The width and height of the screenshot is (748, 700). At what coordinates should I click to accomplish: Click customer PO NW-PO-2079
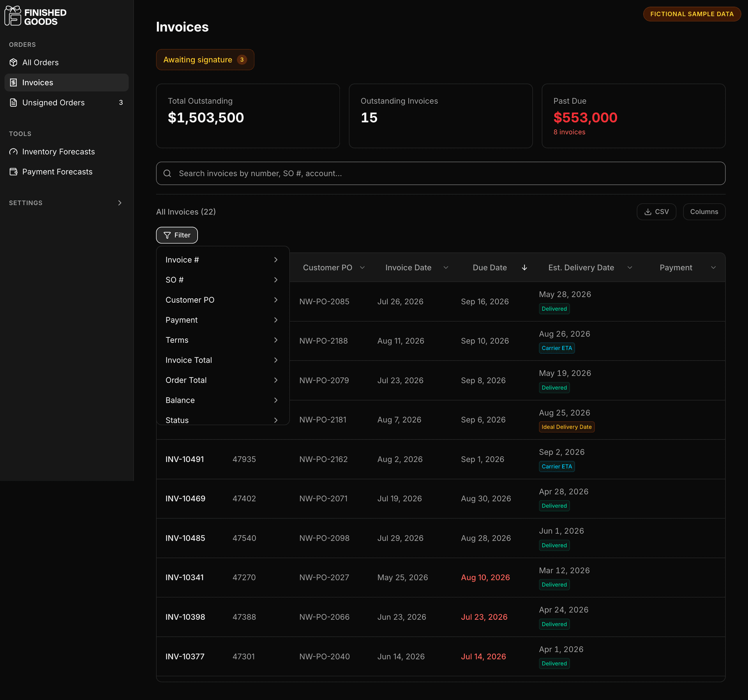324,380
